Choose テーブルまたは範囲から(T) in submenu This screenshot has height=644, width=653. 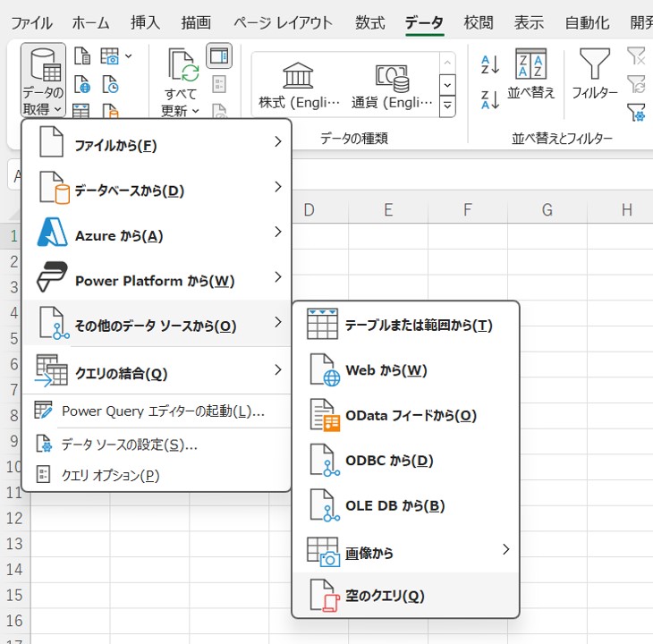[406, 325]
